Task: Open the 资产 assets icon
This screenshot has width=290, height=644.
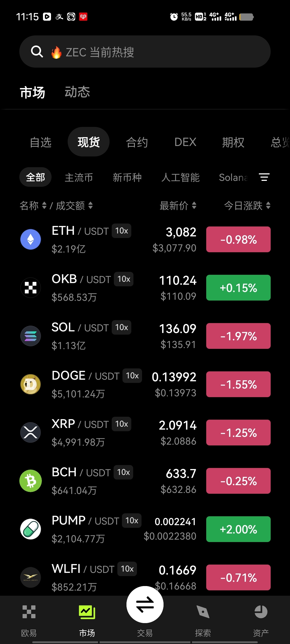Action: [x=261, y=612]
